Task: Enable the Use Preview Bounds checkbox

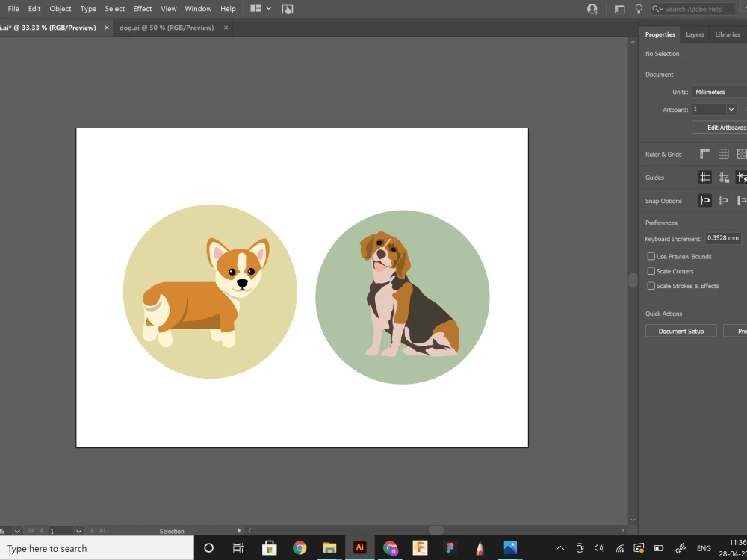Action: coord(651,256)
